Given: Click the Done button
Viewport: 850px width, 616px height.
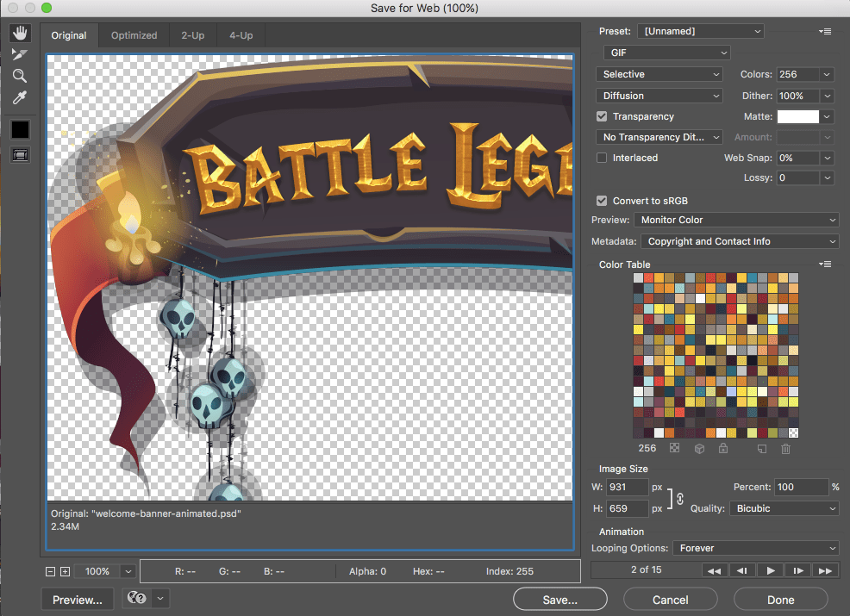Looking at the screenshot, I should (x=781, y=600).
